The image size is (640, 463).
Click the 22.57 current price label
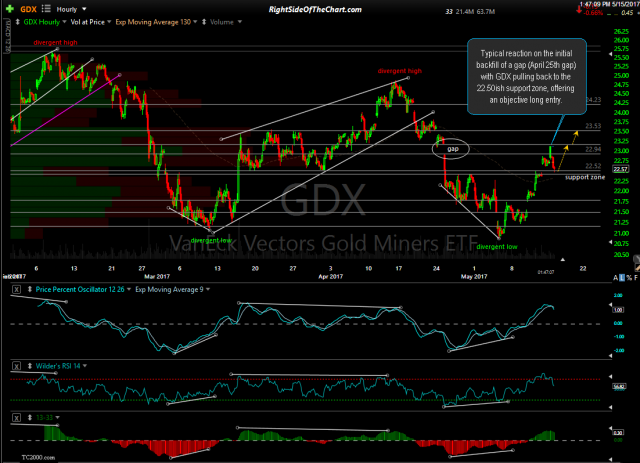point(621,169)
